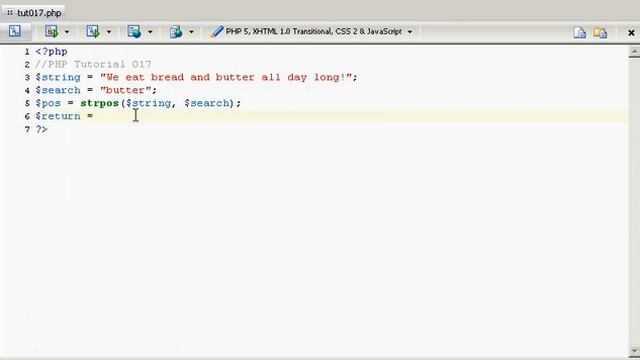
Task: Click the "//PHP Tutorial 017" comment
Action: point(93,64)
